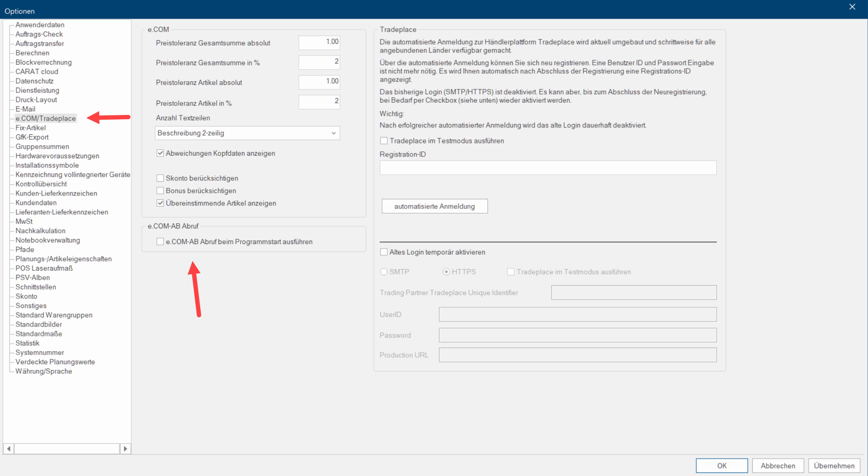The image size is (868, 476).
Task: Go to the Druck-Layout category
Action: click(x=36, y=100)
